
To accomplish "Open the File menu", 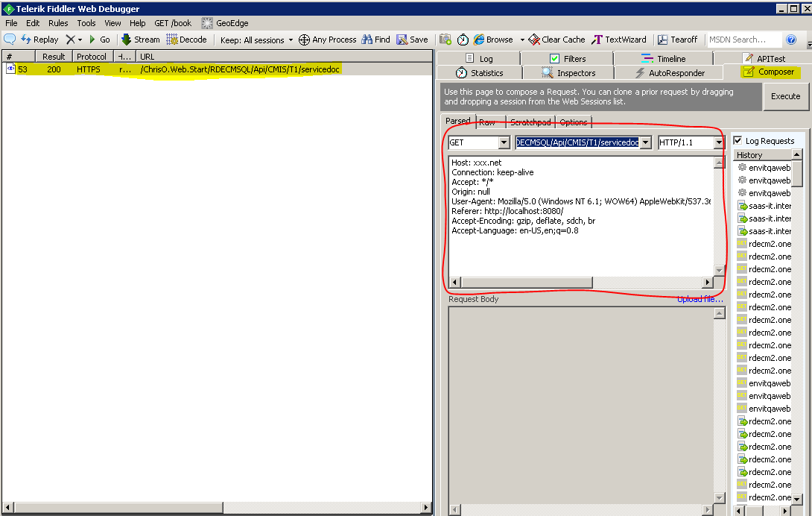I will pyautogui.click(x=11, y=23).
